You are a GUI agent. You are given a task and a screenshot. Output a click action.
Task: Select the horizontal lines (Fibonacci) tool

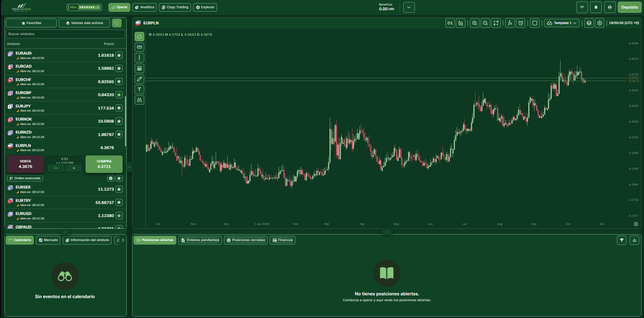139,68
